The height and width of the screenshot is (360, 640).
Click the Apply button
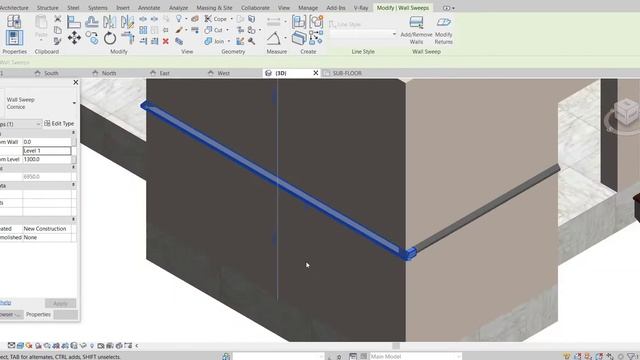[60, 303]
